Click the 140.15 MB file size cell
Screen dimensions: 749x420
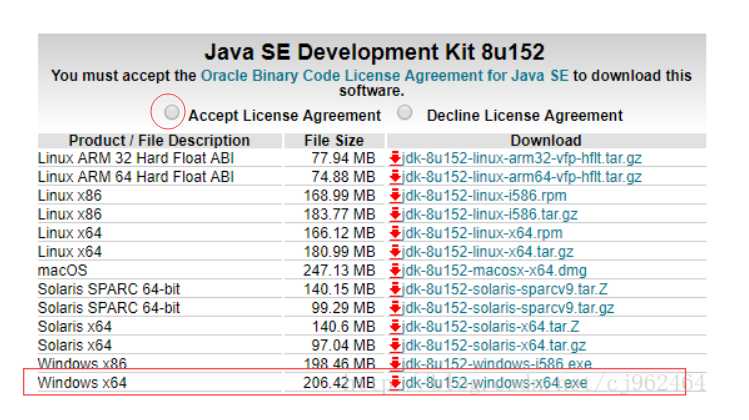340,289
